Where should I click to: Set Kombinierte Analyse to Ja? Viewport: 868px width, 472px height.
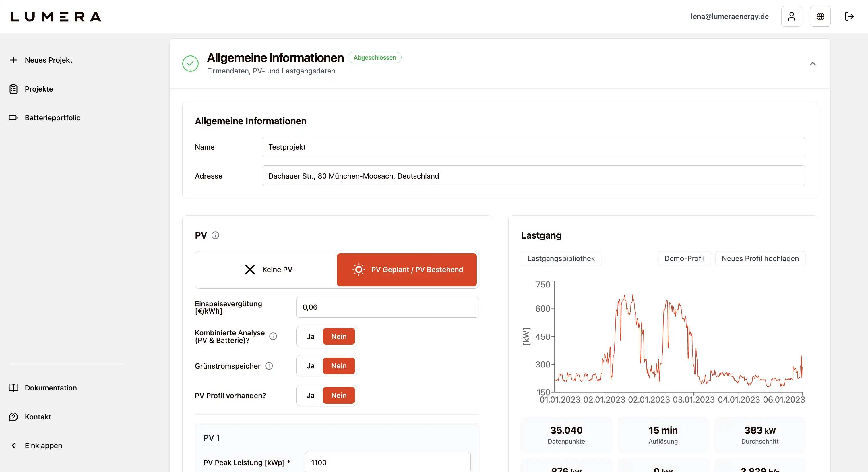point(310,336)
